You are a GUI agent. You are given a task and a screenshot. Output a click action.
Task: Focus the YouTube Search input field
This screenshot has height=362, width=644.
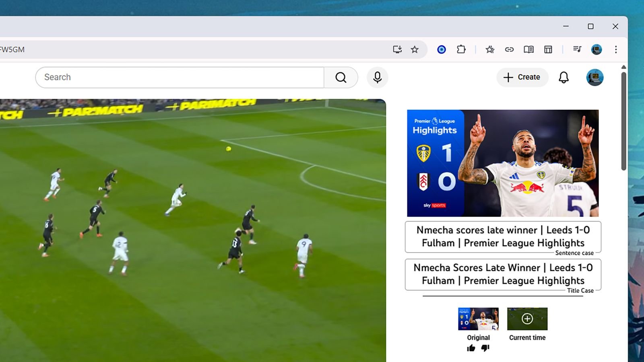[180, 77]
